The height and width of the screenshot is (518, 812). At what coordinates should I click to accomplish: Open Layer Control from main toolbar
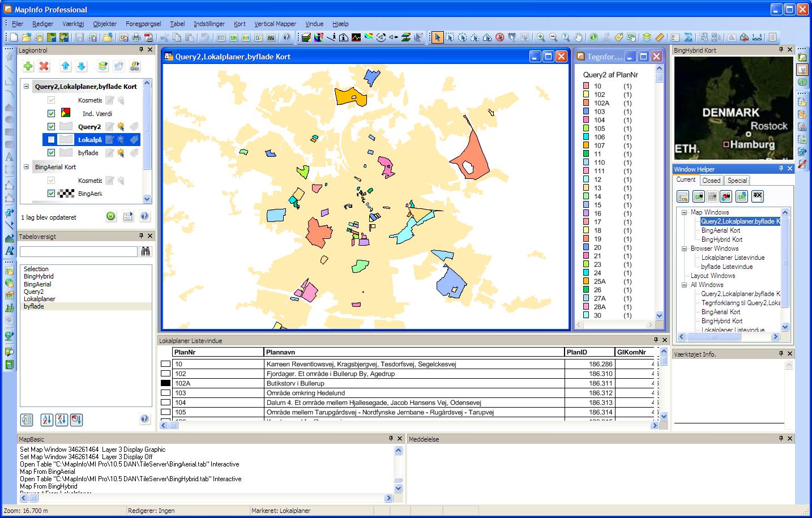tap(647, 37)
